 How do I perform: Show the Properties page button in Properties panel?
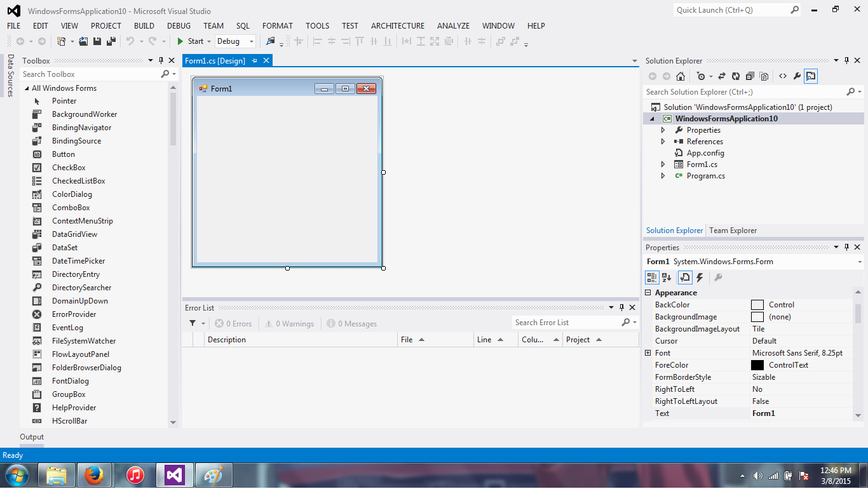[x=685, y=278]
